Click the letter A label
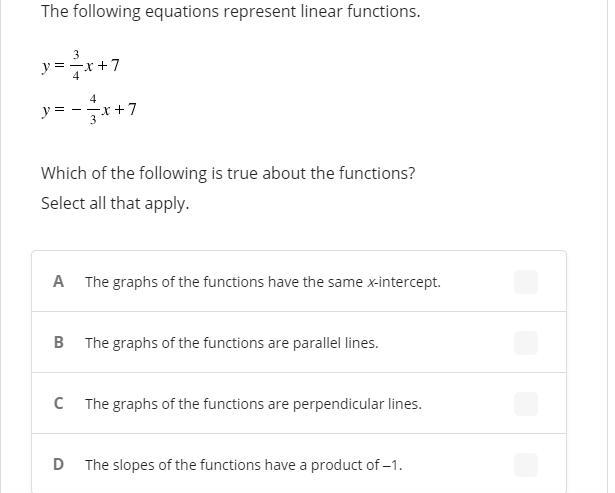The image size is (615, 493). coord(58,282)
